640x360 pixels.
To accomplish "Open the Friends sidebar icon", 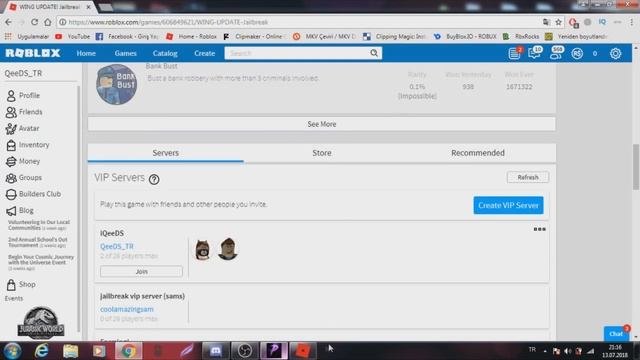I will pyautogui.click(x=11, y=112).
